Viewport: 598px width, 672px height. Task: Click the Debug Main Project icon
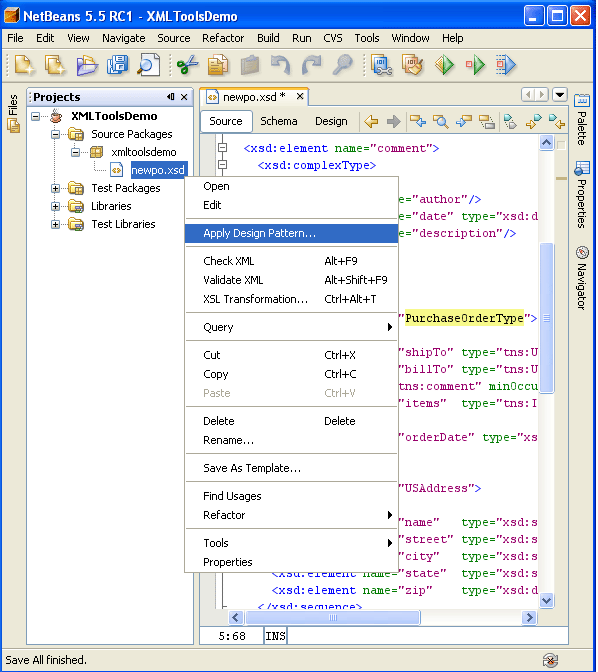click(x=475, y=65)
